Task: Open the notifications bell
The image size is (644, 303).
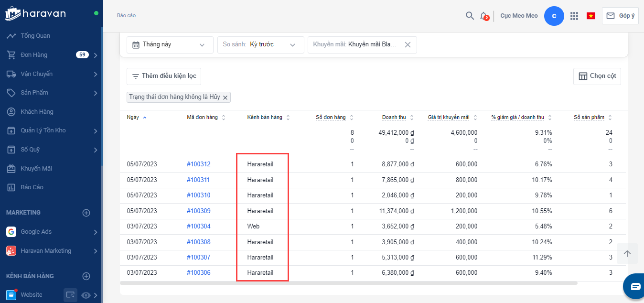Action: tap(484, 16)
